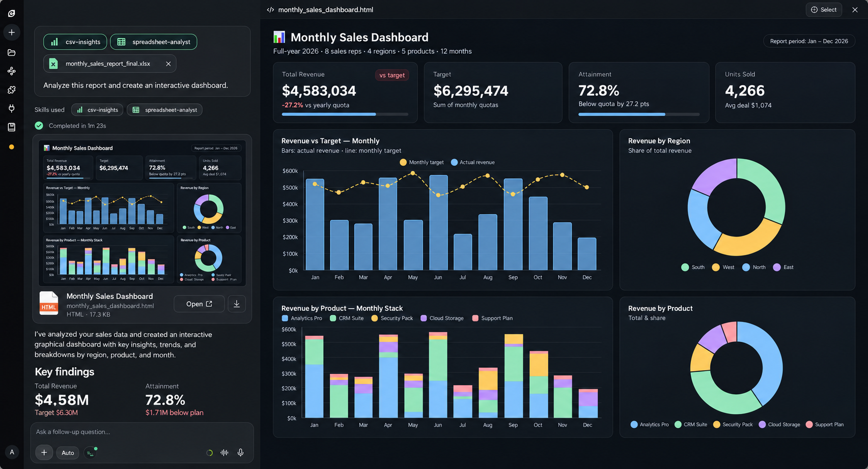Click the Sep stacked bar in Revenue by Product chart

tap(513, 376)
